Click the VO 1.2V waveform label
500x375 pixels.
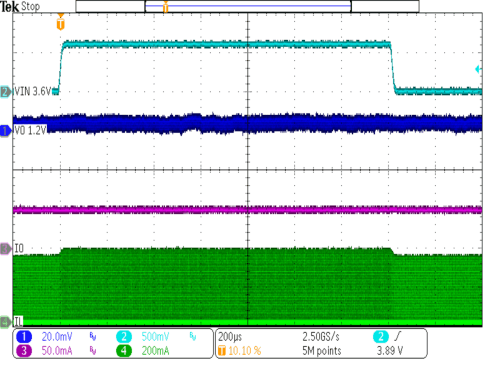click(x=30, y=130)
